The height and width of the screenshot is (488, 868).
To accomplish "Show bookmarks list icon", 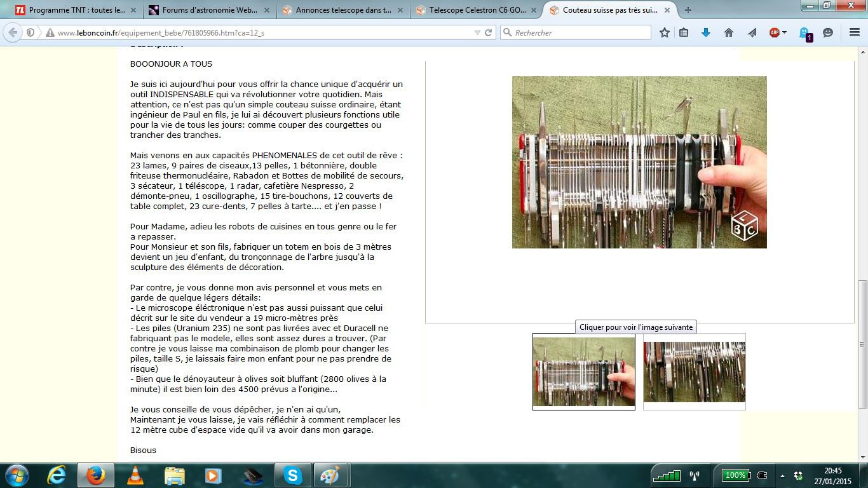I will click(x=684, y=32).
